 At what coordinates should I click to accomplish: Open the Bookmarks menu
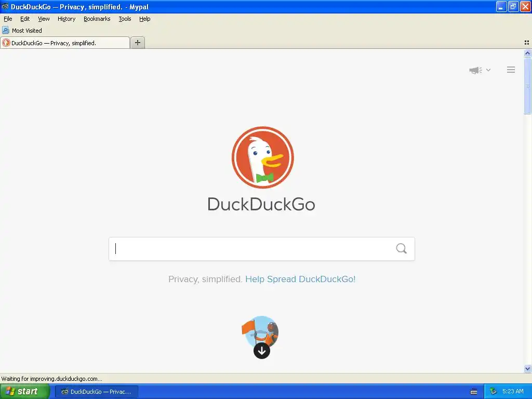pyautogui.click(x=97, y=19)
